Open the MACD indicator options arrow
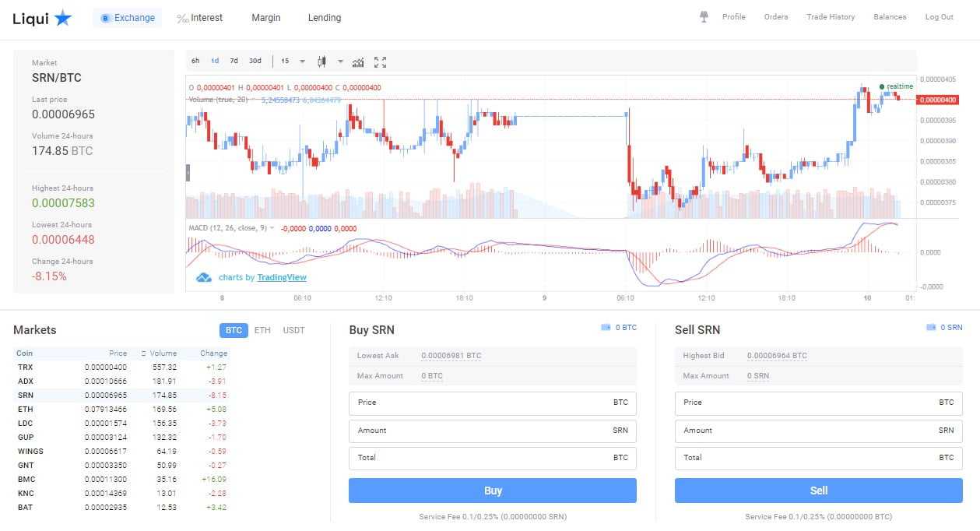Screen dimensions: 980x531 [273, 228]
